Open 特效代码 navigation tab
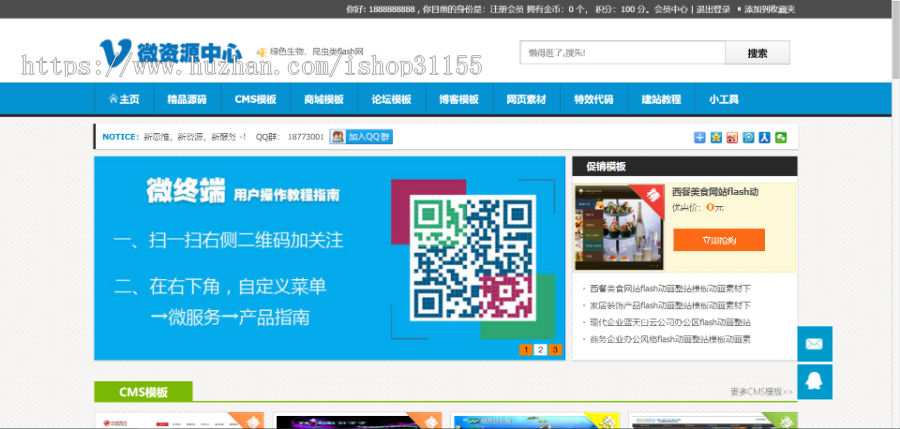900x429 pixels. (x=593, y=99)
